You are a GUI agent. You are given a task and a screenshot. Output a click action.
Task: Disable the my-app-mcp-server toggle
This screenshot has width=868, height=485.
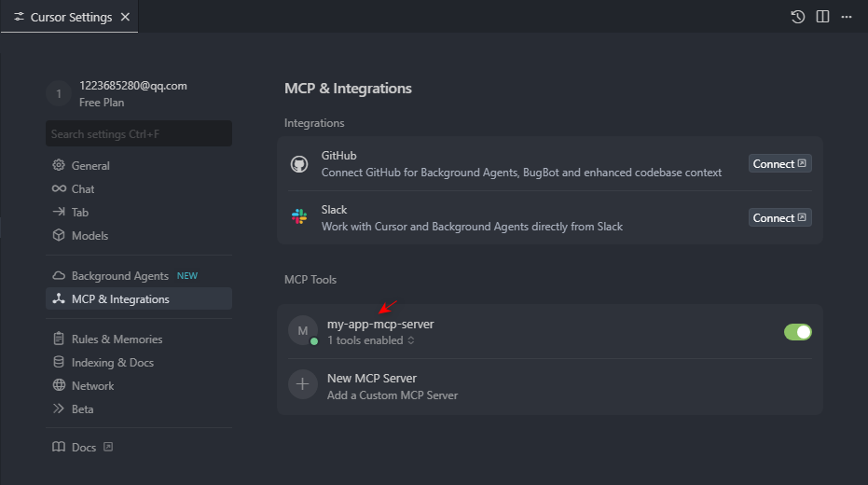(x=798, y=332)
